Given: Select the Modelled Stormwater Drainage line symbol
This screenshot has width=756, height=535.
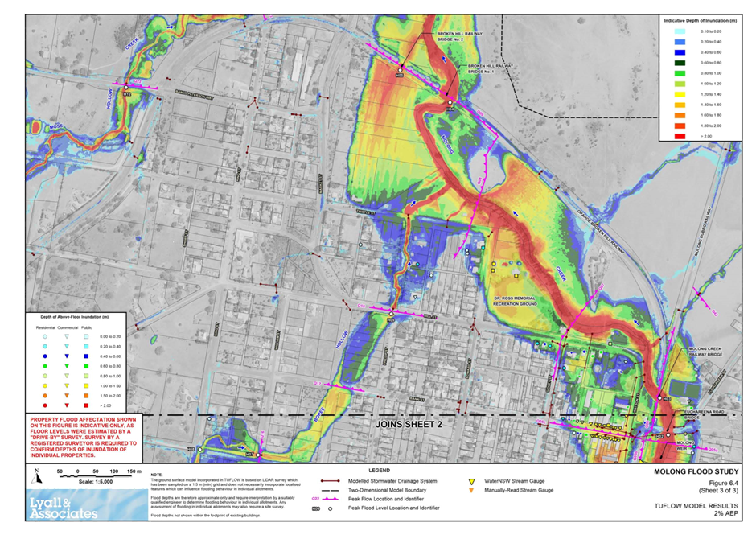Looking at the screenshot, I should point(330,481).
